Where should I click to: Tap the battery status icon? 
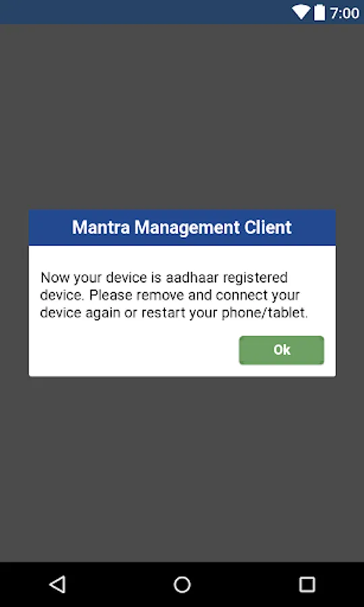[320, 12]
